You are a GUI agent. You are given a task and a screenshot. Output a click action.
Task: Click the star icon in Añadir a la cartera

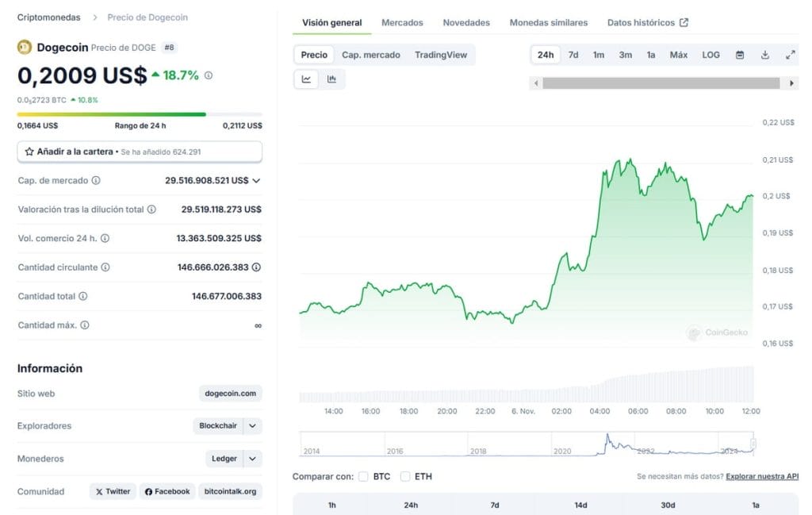click(x=29, y=152)
